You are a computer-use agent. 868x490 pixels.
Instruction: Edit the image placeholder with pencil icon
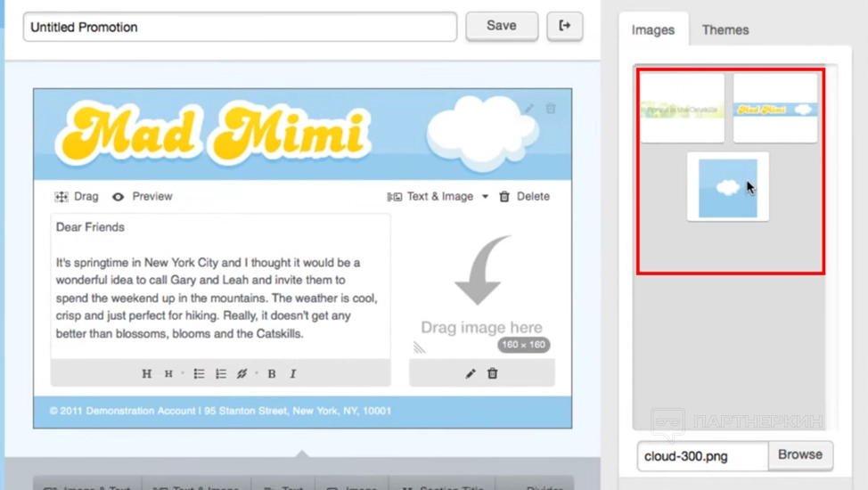471,373
